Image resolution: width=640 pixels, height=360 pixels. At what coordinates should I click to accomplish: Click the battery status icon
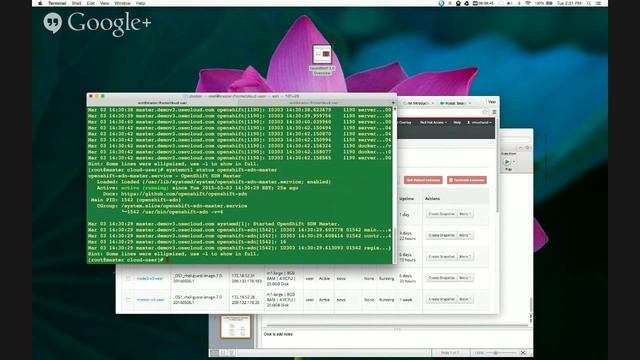pos(549,3)
